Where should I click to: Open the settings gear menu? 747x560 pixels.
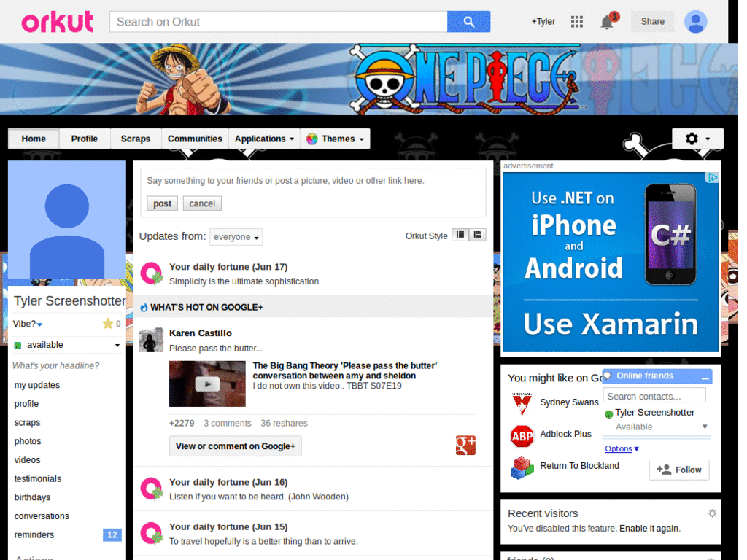pos(697,139)
